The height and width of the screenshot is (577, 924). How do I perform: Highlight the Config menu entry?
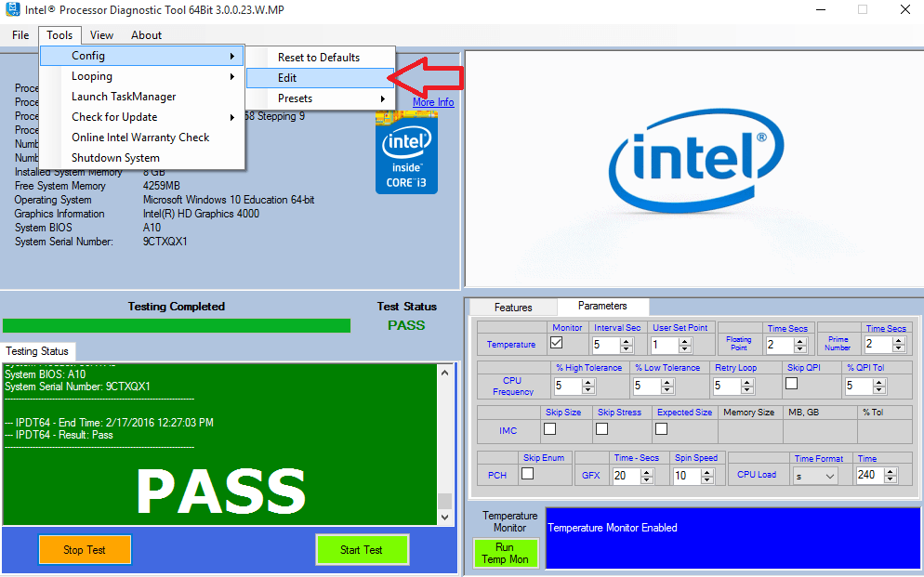(142, 56)
